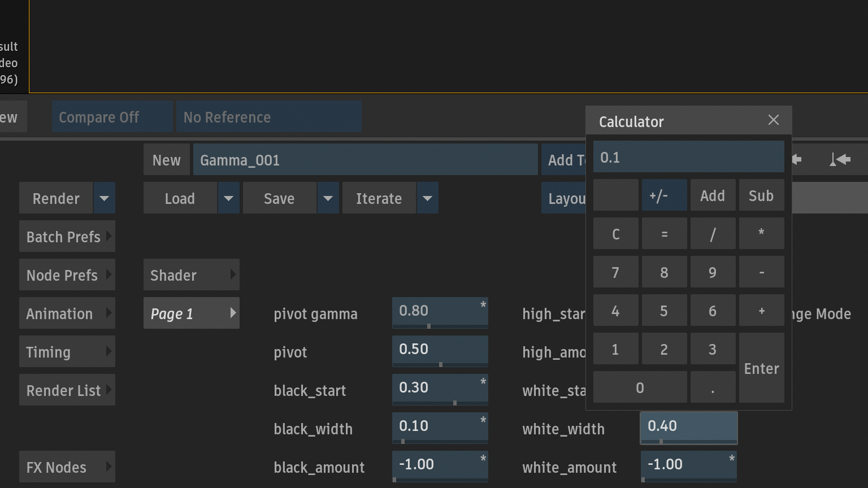Expand the Animation menu

tap(67, 313)
